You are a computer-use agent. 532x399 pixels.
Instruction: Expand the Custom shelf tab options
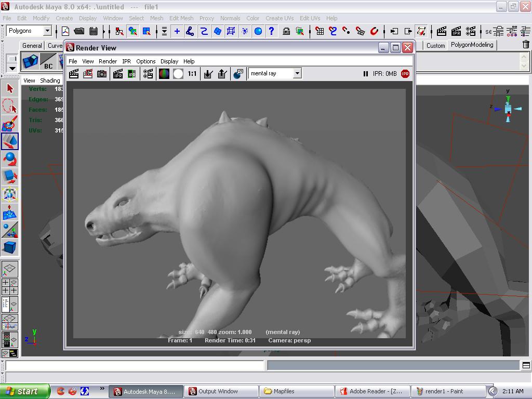click(435, 45)
